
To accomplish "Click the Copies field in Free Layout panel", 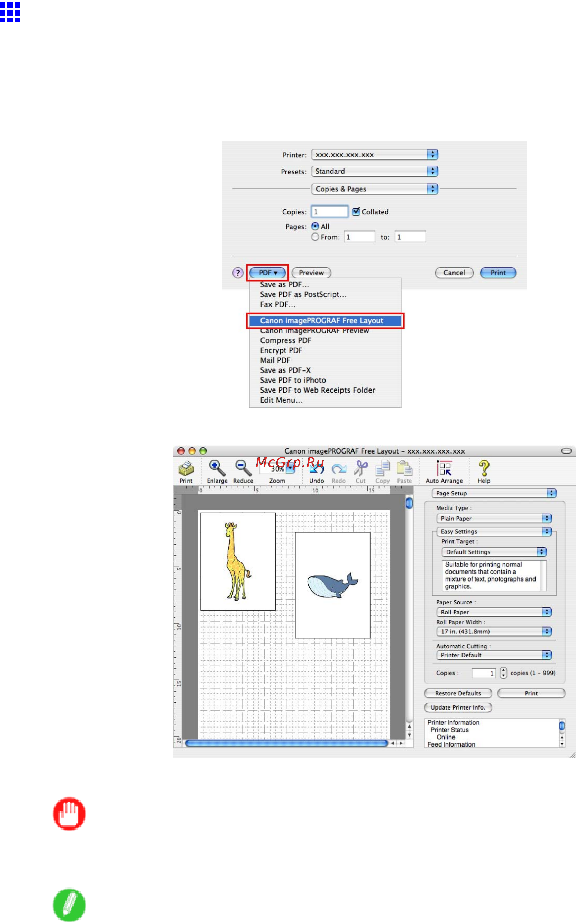I will 483,674.
